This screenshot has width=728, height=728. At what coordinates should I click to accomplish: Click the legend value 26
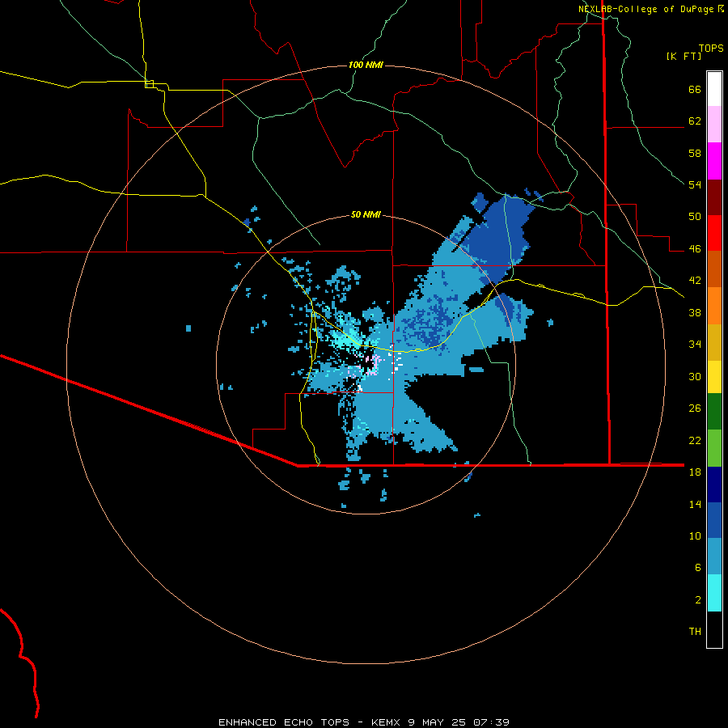coord(695,408)
